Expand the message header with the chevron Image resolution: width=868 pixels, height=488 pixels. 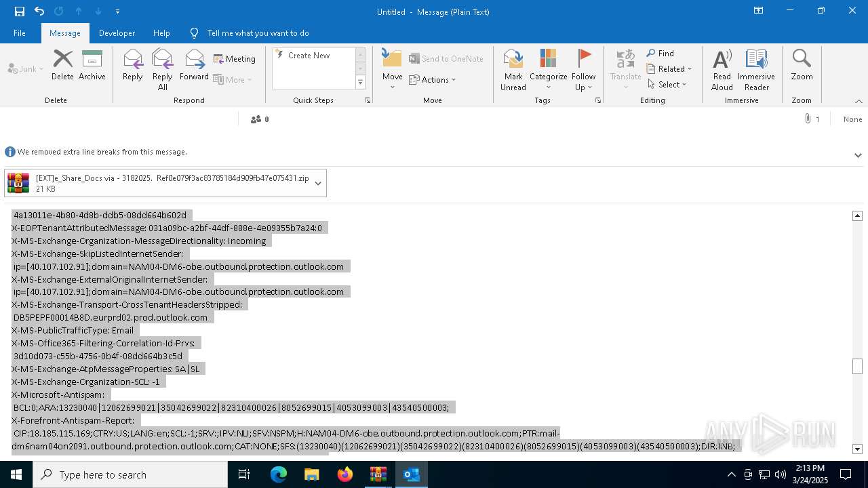(858, 155)
